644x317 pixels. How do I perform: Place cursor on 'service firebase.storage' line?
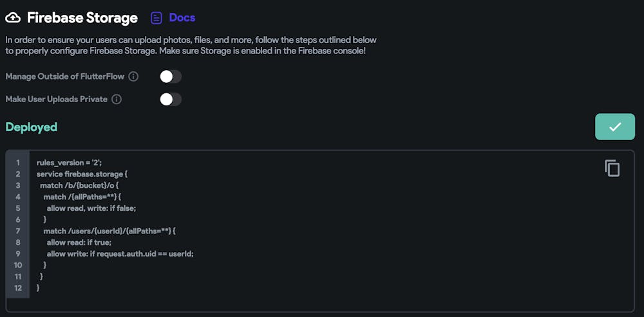click(82, 174)
